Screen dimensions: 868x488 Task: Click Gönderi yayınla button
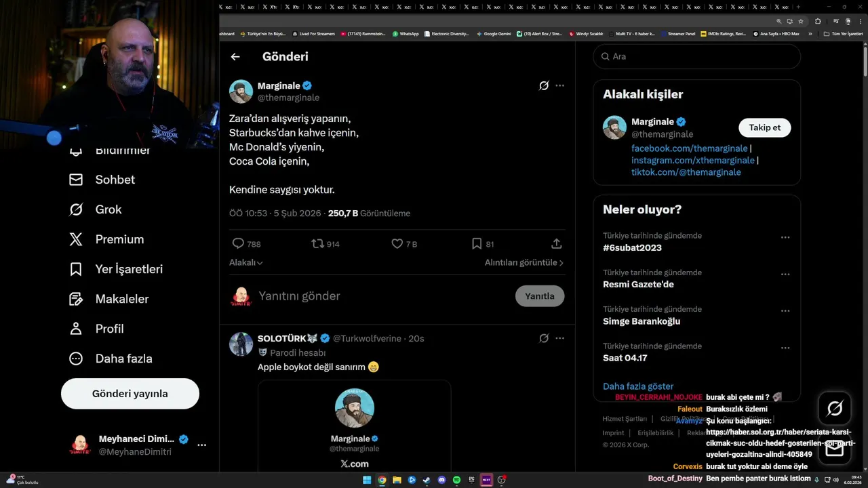(x=130, y=394)
